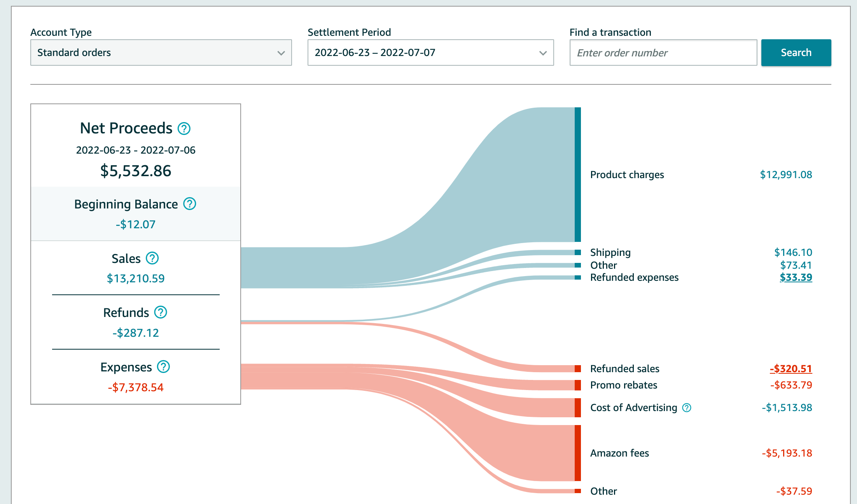Open the Refunded sales -$320.51 link
The image size is (857, 504).
[x=791, y=368]
